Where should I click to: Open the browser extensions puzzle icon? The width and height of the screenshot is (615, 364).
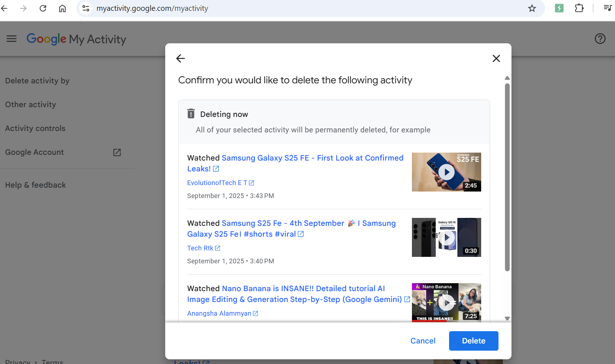pos(579,8)
